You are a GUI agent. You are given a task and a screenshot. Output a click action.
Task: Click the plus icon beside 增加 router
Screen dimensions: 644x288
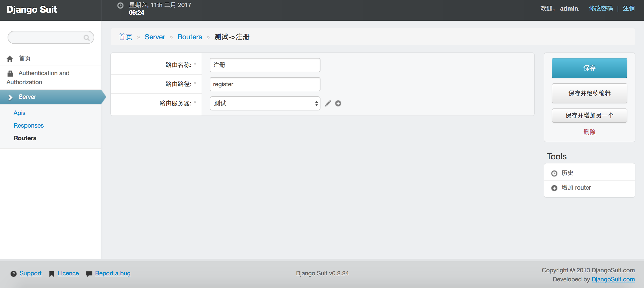click(554, 188)
